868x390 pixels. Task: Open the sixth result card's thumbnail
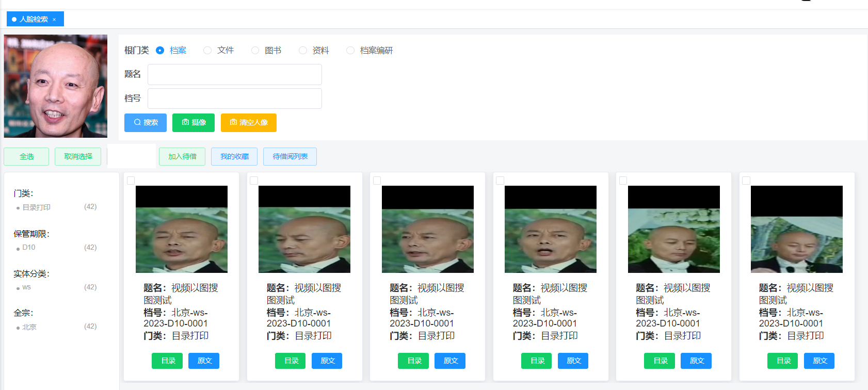[x=797, y=230]
